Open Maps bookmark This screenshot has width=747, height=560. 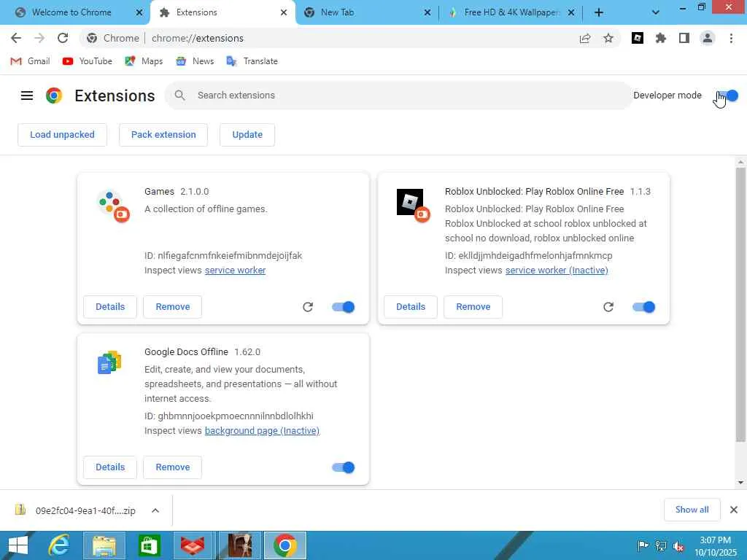coord(144,61)
